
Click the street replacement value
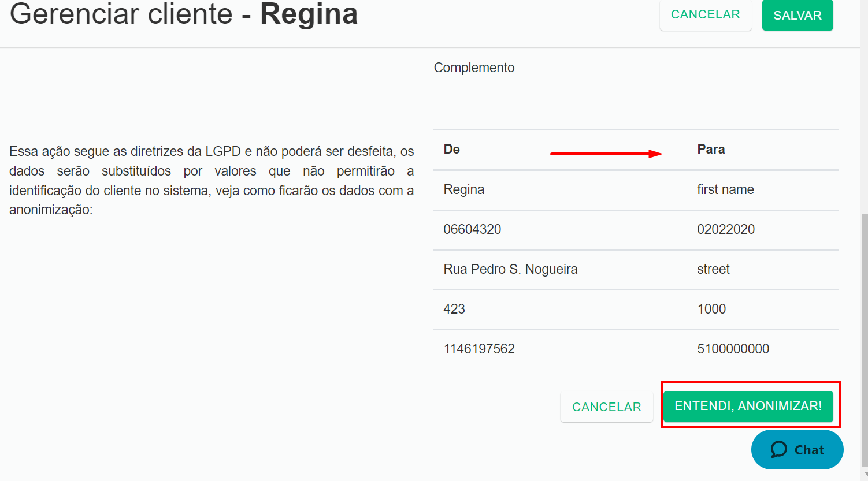coord(713,269)
